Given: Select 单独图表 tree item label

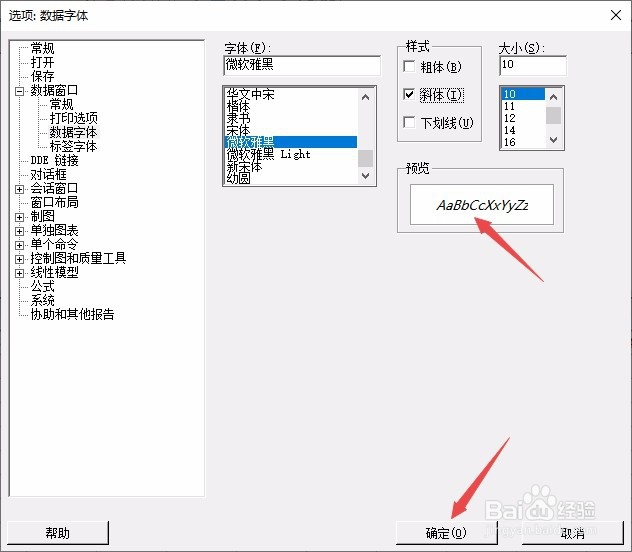Looking at the screenshot, I should (x=54, y=230).
